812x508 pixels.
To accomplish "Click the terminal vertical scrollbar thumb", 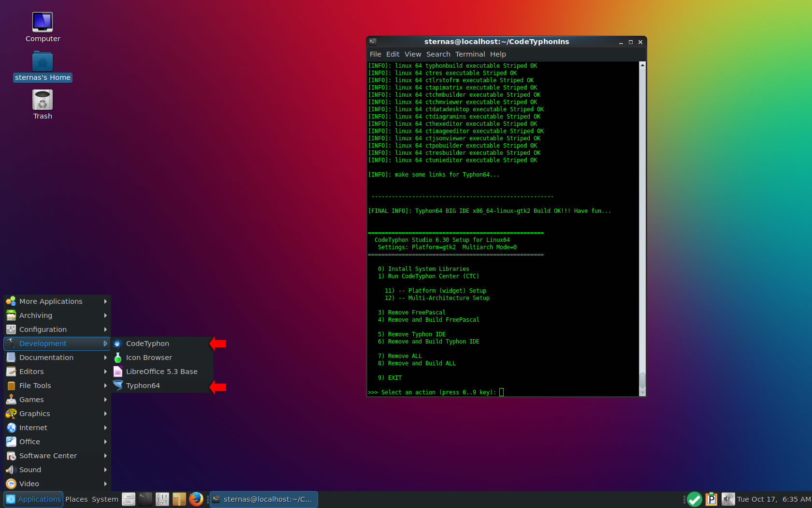I will point(642,381).
